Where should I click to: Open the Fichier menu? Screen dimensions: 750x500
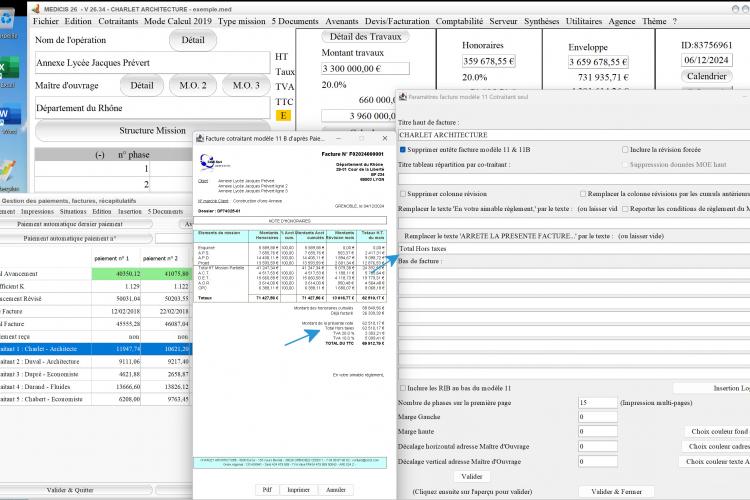(x=46, y=21)
